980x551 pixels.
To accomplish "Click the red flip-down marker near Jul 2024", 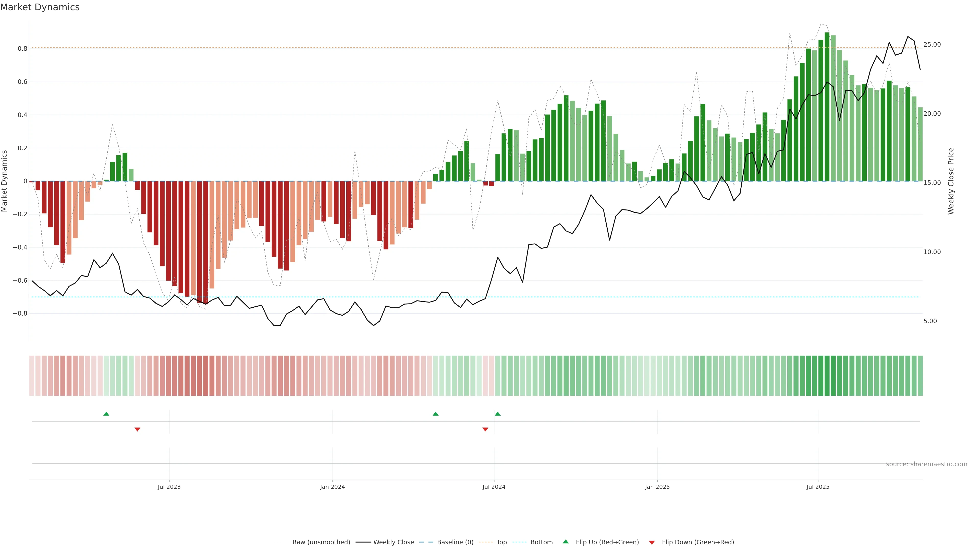I will pos(485,429).
